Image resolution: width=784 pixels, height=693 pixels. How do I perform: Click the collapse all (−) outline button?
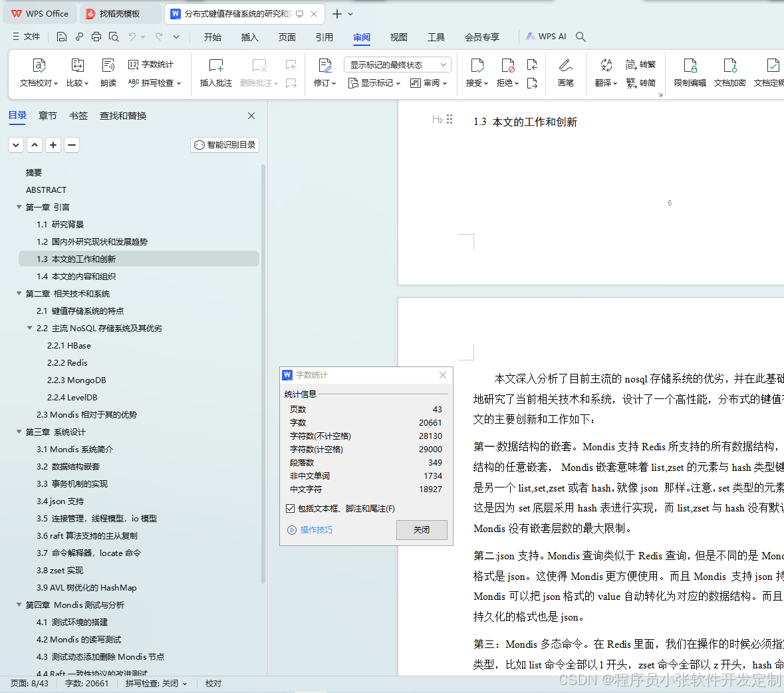pos(72,145)
